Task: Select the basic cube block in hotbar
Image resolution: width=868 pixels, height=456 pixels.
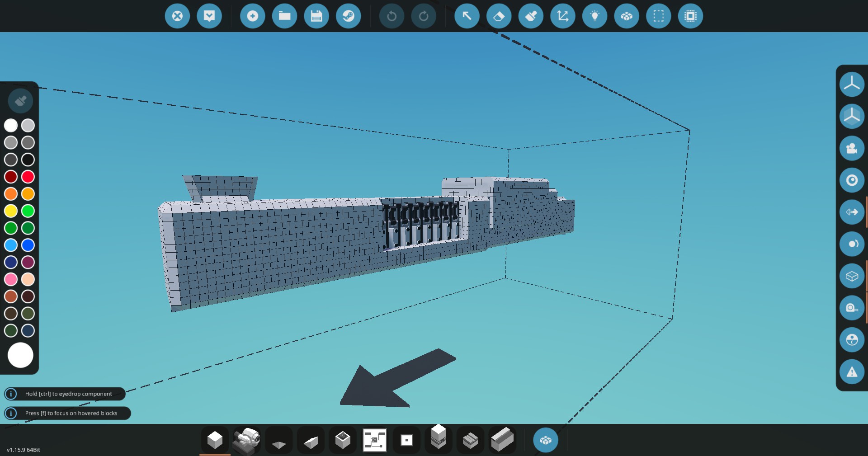Action: pos(215,440)
